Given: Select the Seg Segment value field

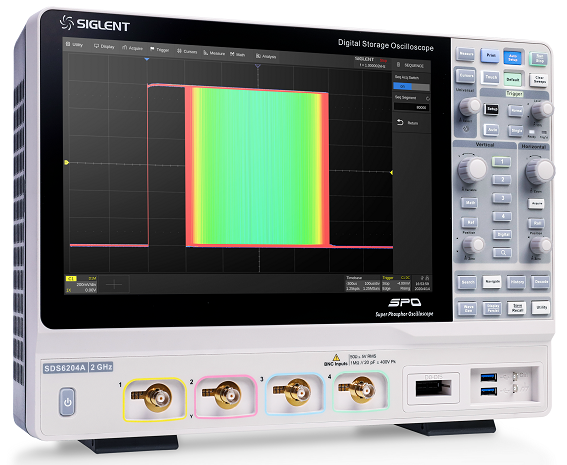Looking at the screenshot, I should click(x=412, y=107).
